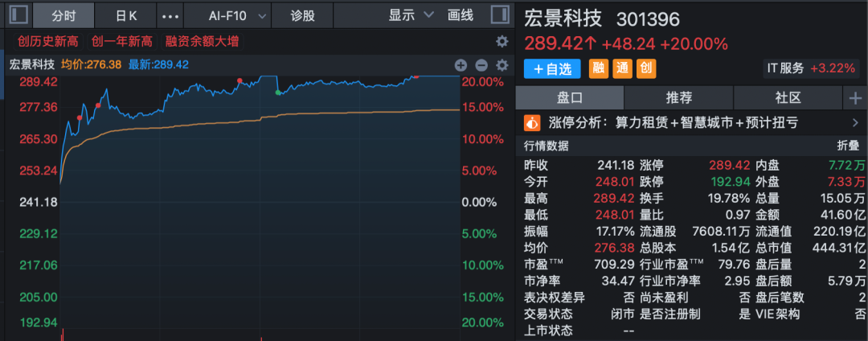The height and width of the screenshot is (341, 868).
Task: Click the 创一年新高 tag
Action: pyautogui.click(x=121, y=42)
